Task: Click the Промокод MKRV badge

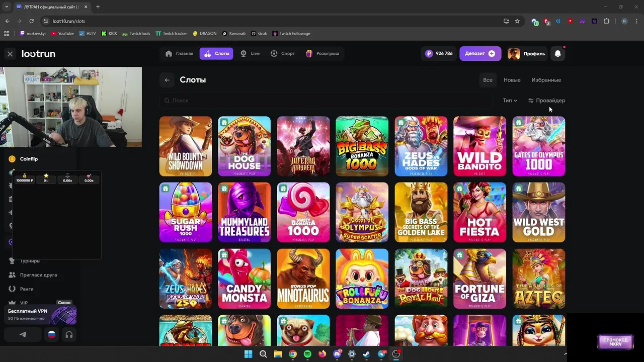Action: [615, 342]
